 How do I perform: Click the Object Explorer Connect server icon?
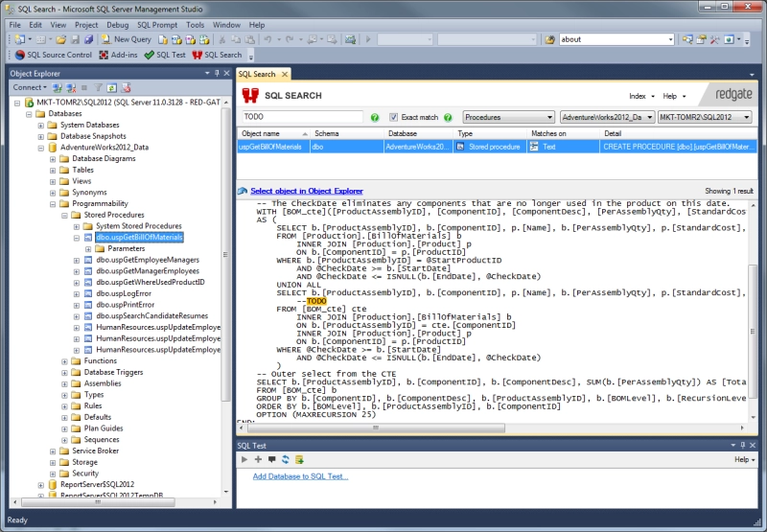[x=58, y=88]
